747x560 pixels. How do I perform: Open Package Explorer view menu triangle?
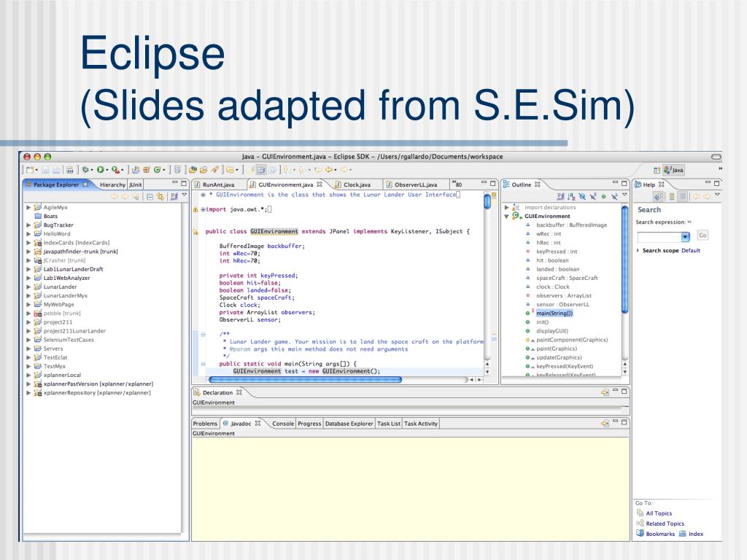tap(185, 195)
